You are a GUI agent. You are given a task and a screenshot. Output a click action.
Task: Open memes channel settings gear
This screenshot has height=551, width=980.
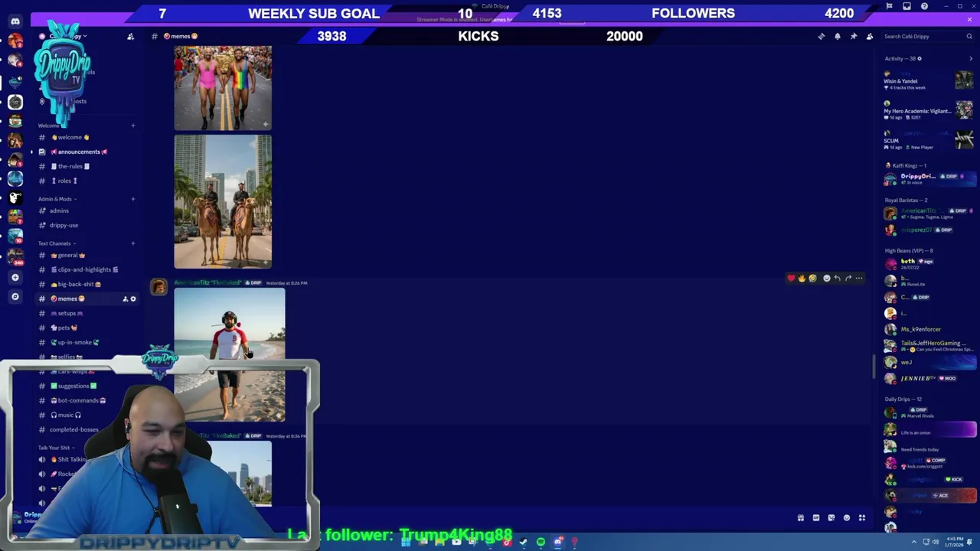point(133,298)
